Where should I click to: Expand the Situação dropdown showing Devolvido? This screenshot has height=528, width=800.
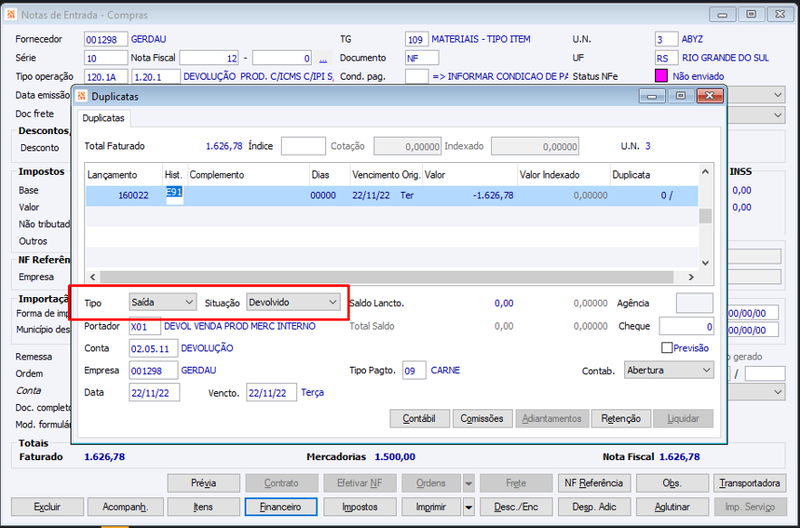pyautogui.click(x=293, y=303)
